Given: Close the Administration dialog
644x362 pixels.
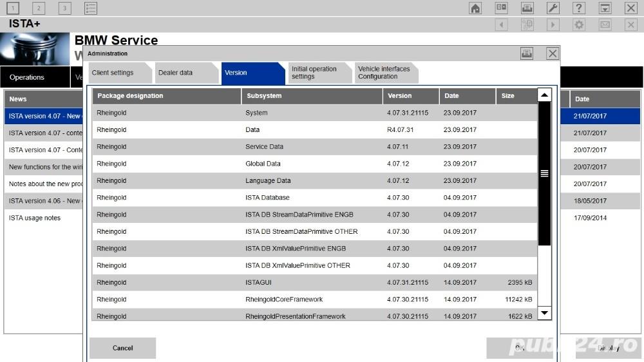Looking at the screenshot, I should pyautogui.click(x=553, y=53).
